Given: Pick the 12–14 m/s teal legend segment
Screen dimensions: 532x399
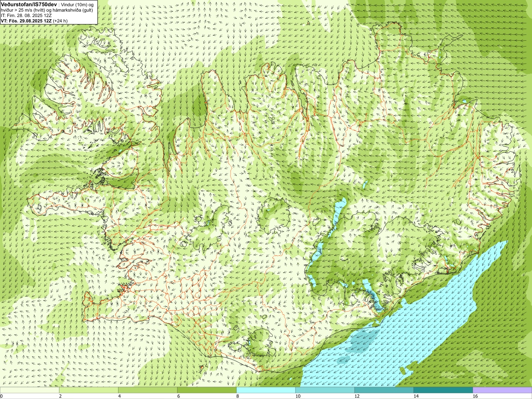Looking at the screenshot, I should 384,390.
